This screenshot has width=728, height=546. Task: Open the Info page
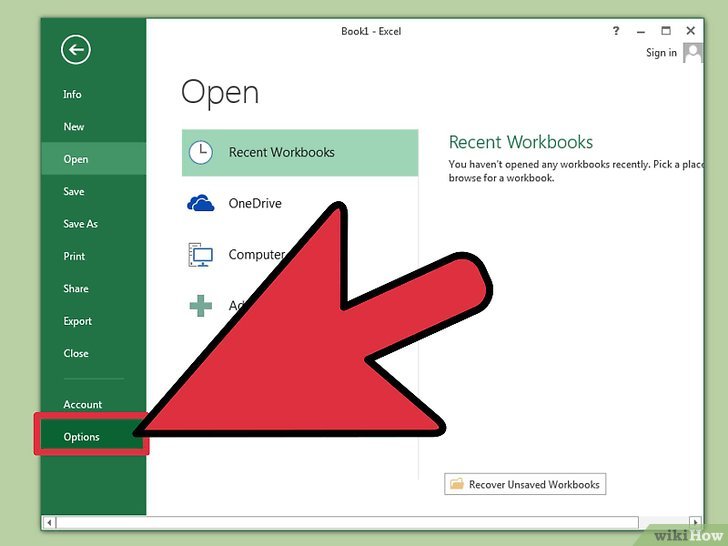(x=72, y=94)
